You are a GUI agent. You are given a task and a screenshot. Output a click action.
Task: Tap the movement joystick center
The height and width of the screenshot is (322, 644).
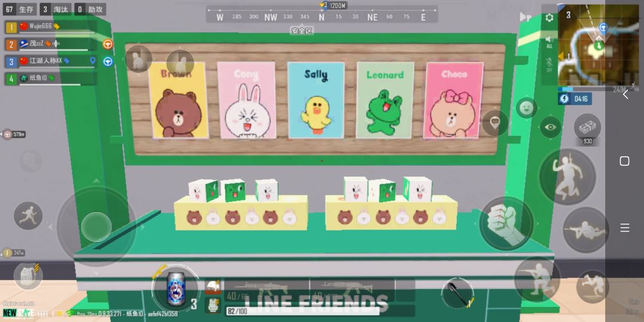[x=96, y=227]
